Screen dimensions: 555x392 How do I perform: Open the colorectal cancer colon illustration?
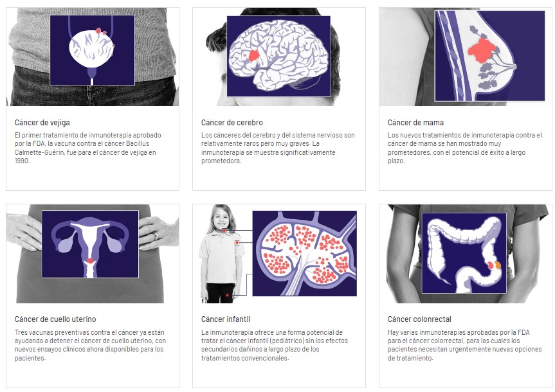pos(466,254)
